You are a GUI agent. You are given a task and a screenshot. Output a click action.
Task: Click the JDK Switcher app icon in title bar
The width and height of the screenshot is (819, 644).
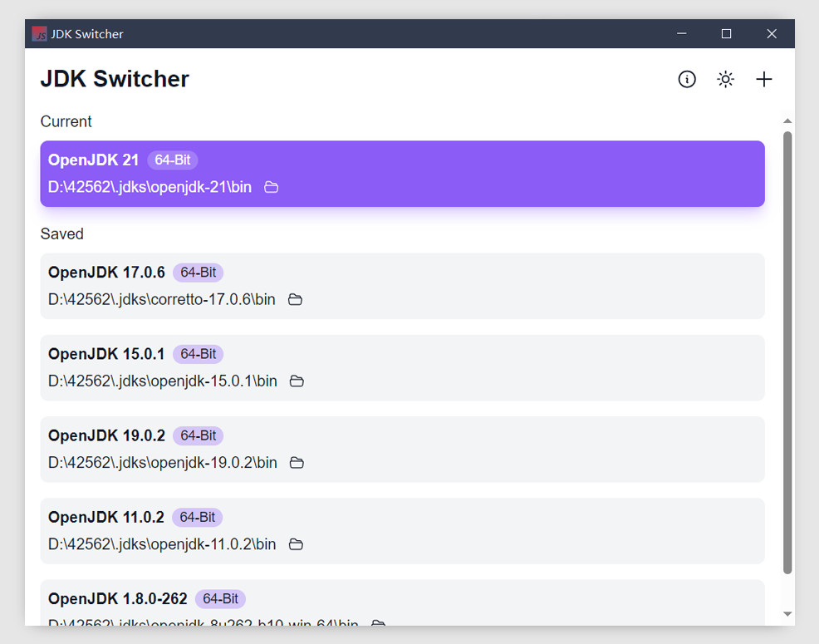click(39, 34)
